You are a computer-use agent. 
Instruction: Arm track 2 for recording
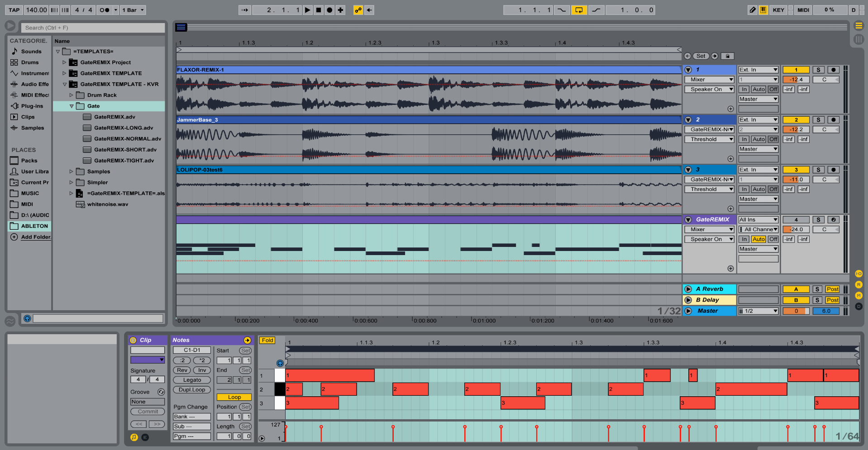pyautogui.click(x=833, y=120)
